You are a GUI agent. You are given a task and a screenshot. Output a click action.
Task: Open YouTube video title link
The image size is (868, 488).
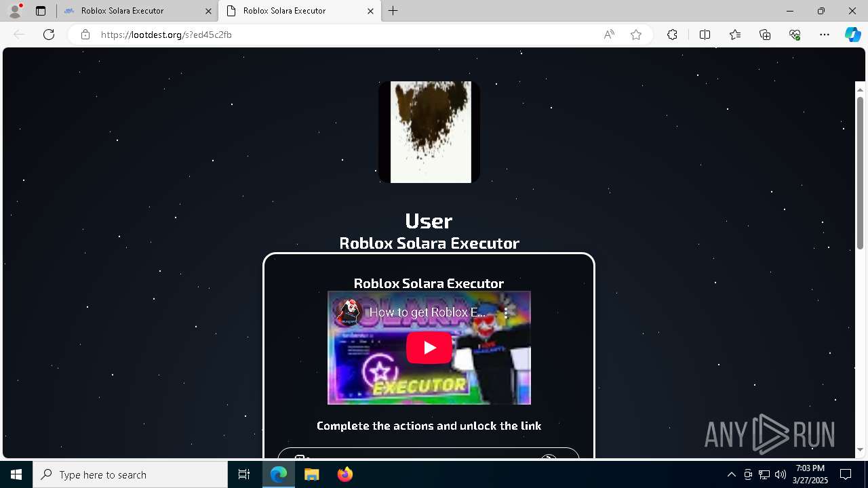(x=427, y=312)
